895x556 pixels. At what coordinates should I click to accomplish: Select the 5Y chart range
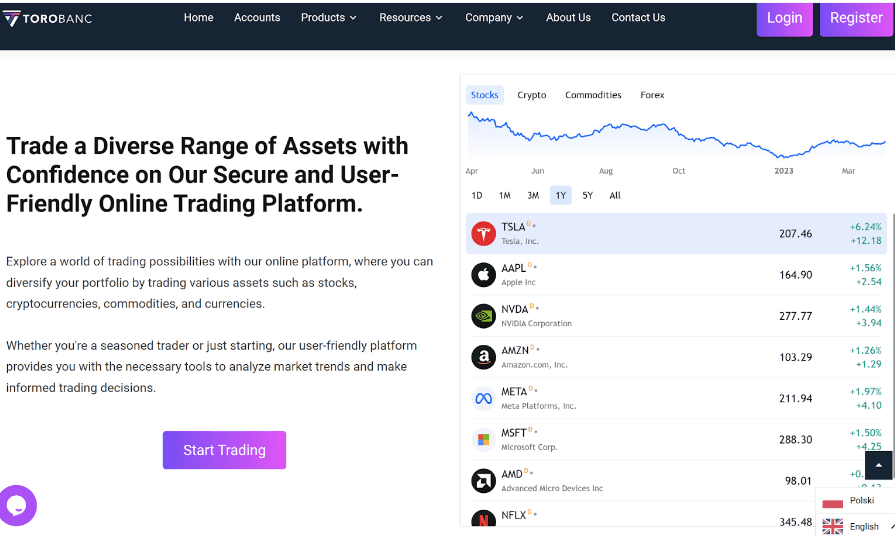pos(588,196)
